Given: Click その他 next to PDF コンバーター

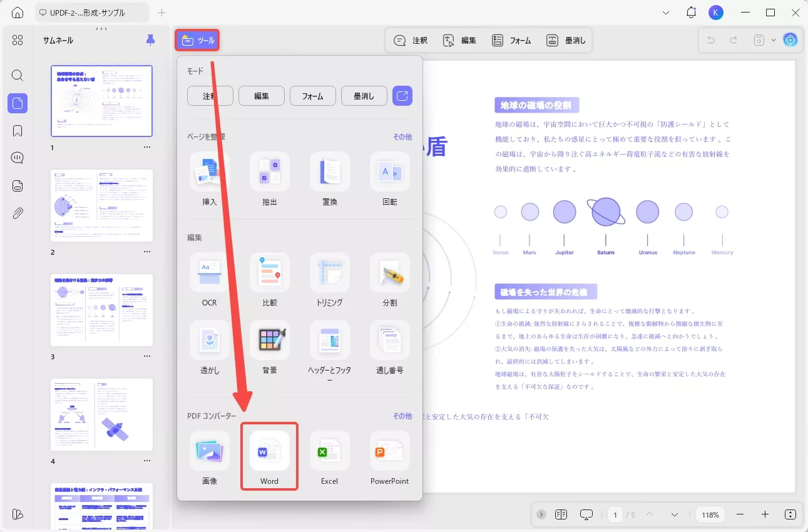Looking at the screenshot, I should point(402,416).
